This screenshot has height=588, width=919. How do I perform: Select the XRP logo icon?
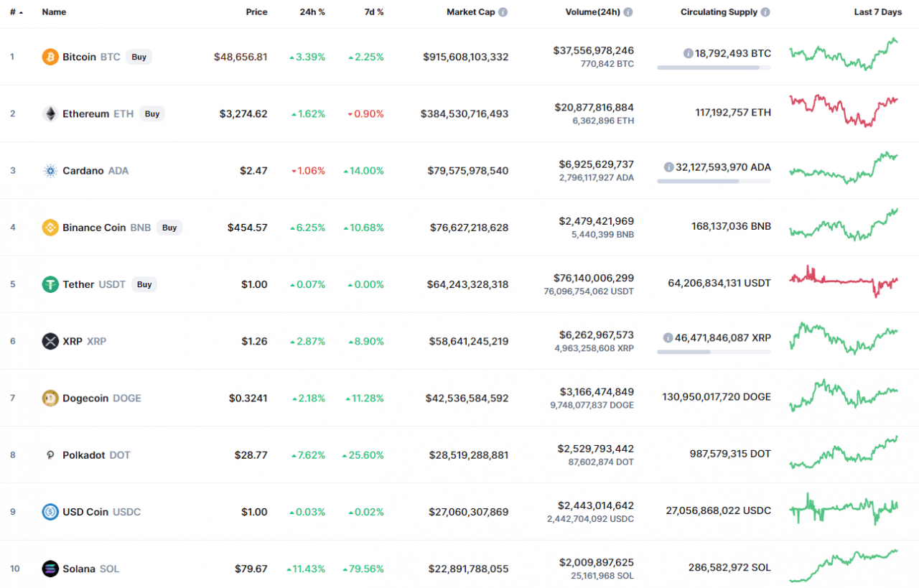tap(50, 341)
